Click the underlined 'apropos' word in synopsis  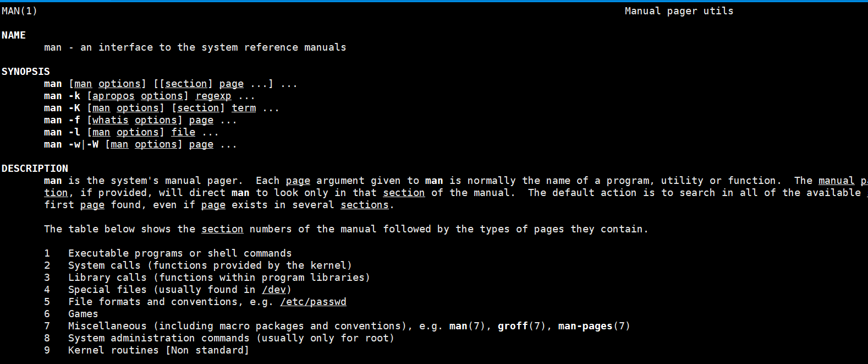pos(113,96)
